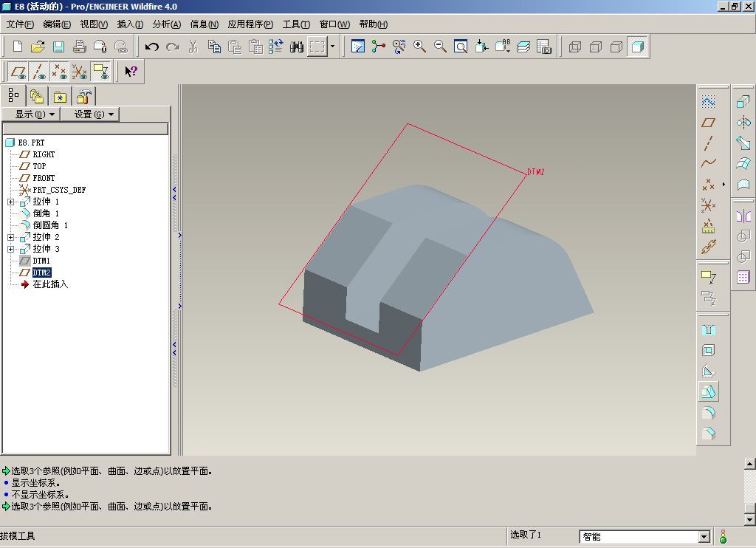Save the model with the diskette icon
This screenshot has width=756, height=548.
58,47
